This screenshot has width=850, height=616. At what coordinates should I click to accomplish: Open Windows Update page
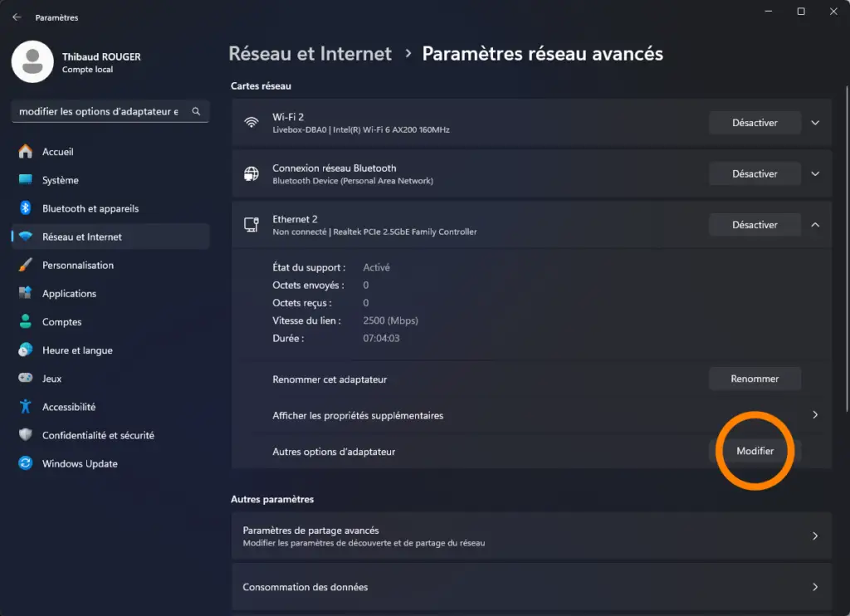(x=110, y=463)
